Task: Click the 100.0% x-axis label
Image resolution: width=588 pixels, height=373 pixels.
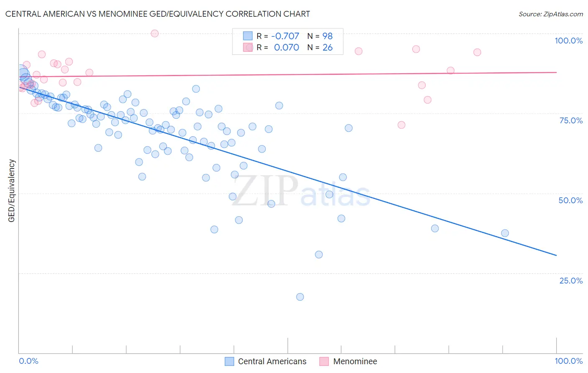Action: [x=568, y=361]
